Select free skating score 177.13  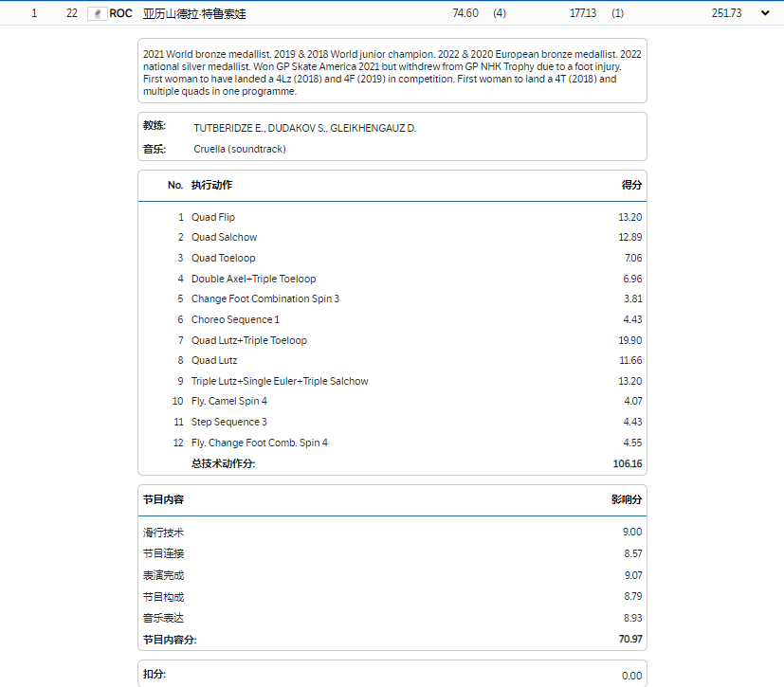pyautogui.click(x=583, y=13)
